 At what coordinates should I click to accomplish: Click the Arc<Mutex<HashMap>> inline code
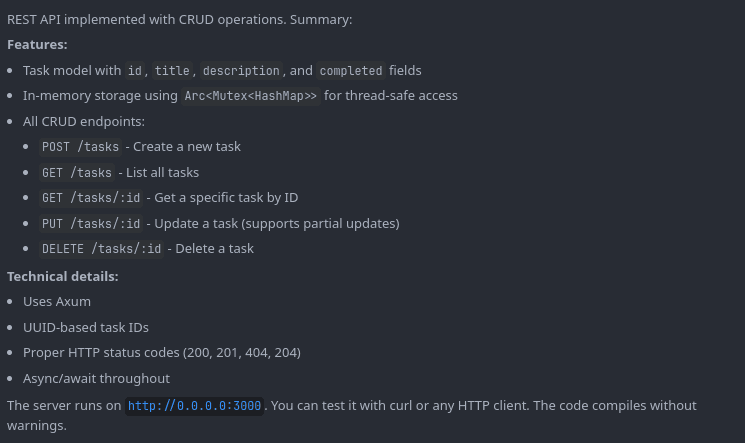(251, 96)
